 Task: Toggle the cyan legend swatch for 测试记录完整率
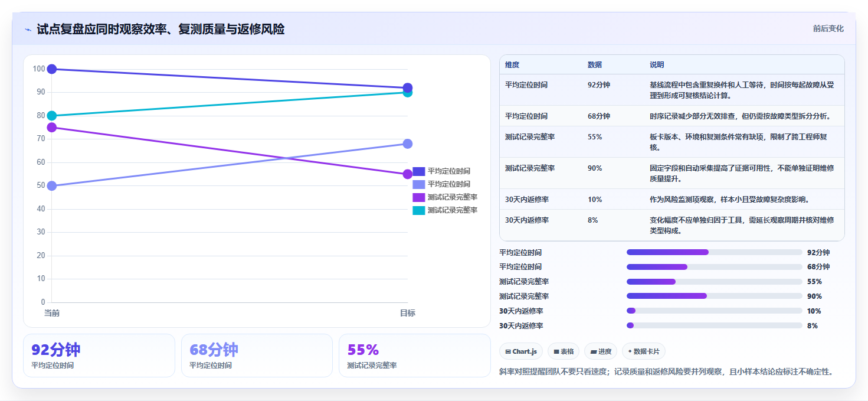[418, 210]
